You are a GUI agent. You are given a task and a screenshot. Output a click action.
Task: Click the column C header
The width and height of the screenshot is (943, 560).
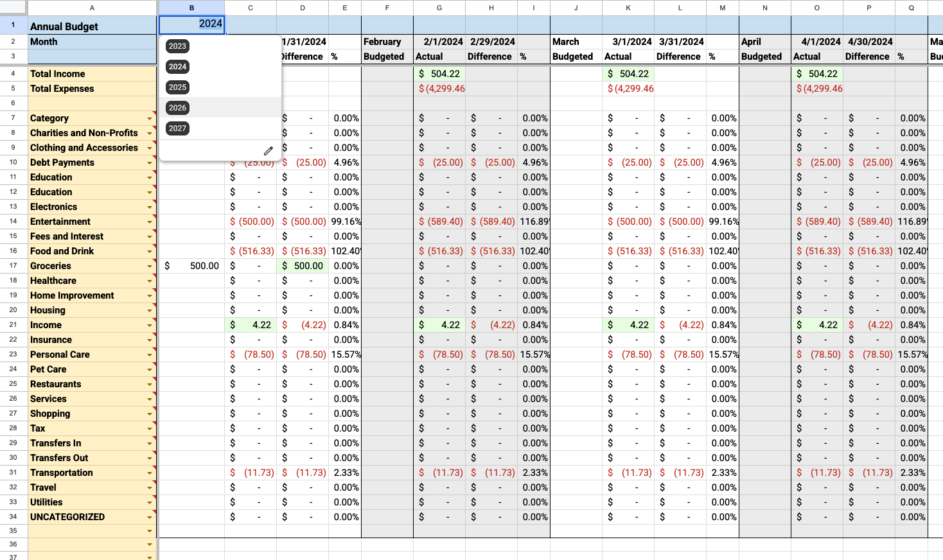point(250,8)
